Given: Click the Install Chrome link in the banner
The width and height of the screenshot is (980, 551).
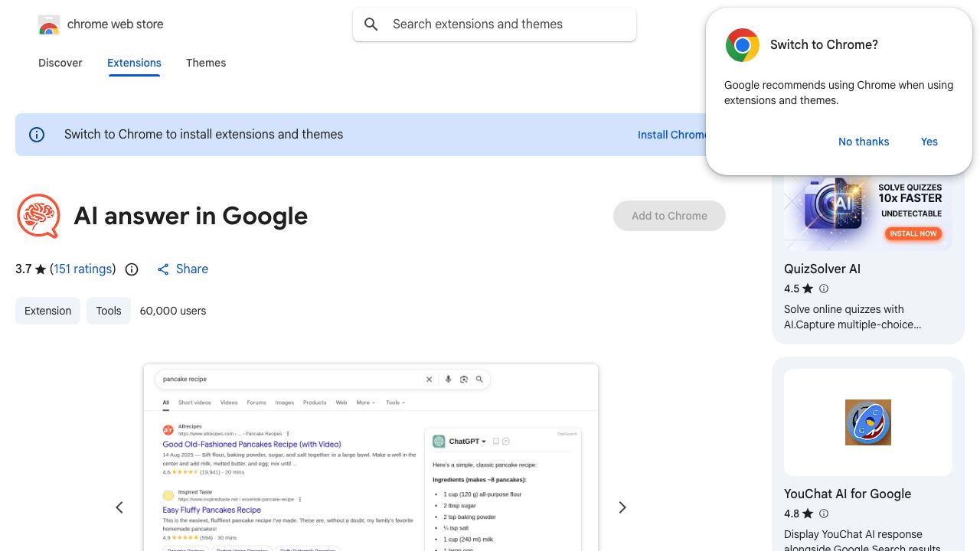Looking at the screenshot, I should (x=672, y=135).
